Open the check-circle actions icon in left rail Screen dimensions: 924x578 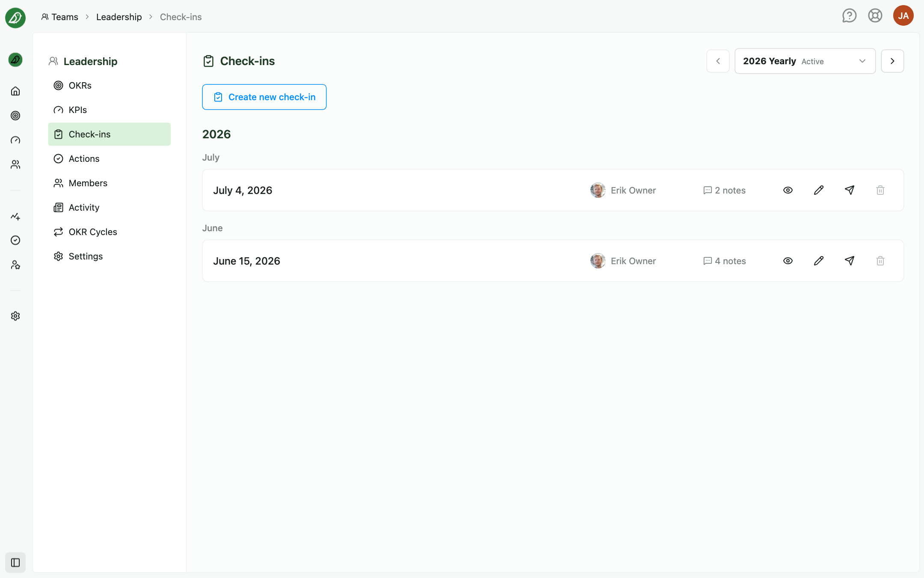coord(15,240)
